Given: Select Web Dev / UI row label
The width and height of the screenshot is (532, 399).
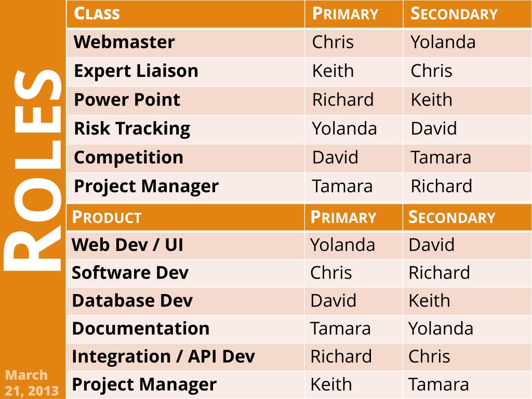Looking at the screenshot, I should pyautogui.click(x=128, y=245).
